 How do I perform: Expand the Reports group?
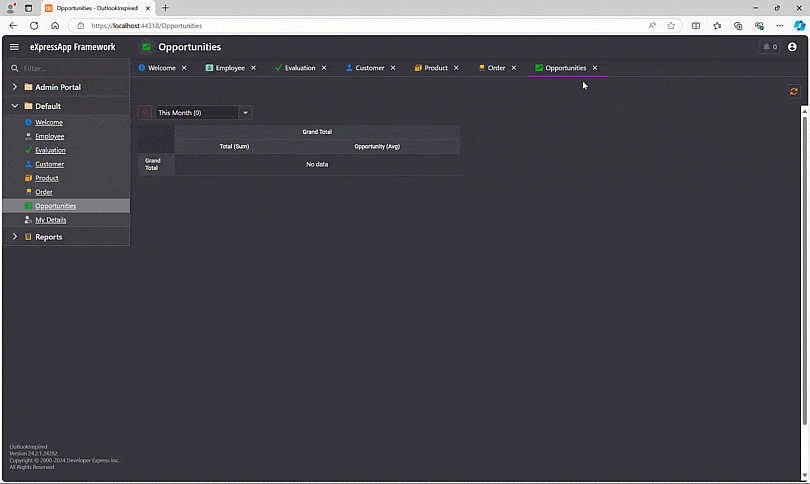[x=14, y=237]
